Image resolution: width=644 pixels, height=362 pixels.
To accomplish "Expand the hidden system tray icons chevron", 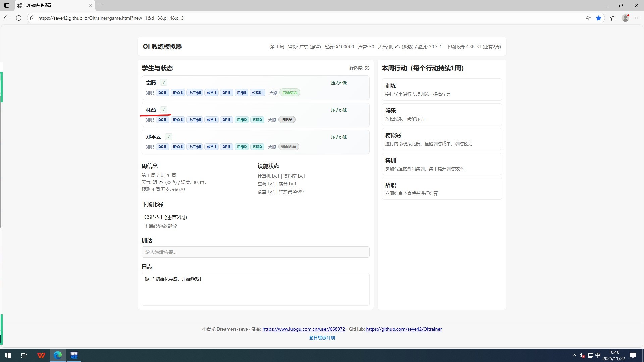I will 574,355.
